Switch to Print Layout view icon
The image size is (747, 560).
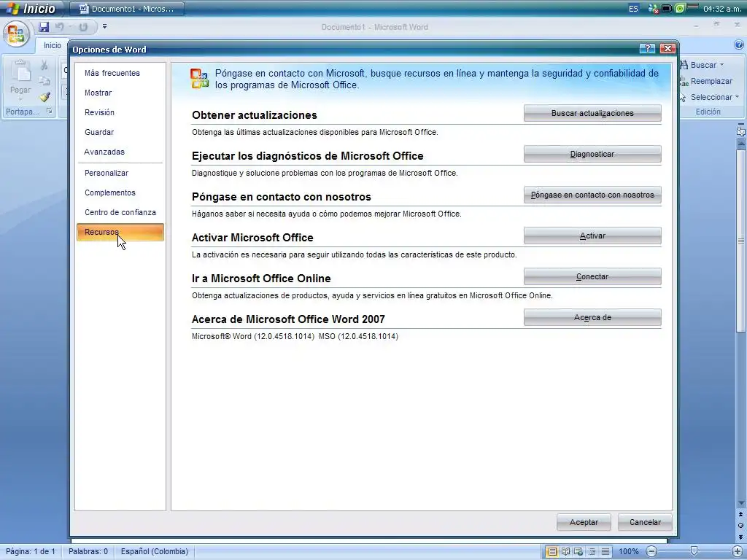coord(551,551)
